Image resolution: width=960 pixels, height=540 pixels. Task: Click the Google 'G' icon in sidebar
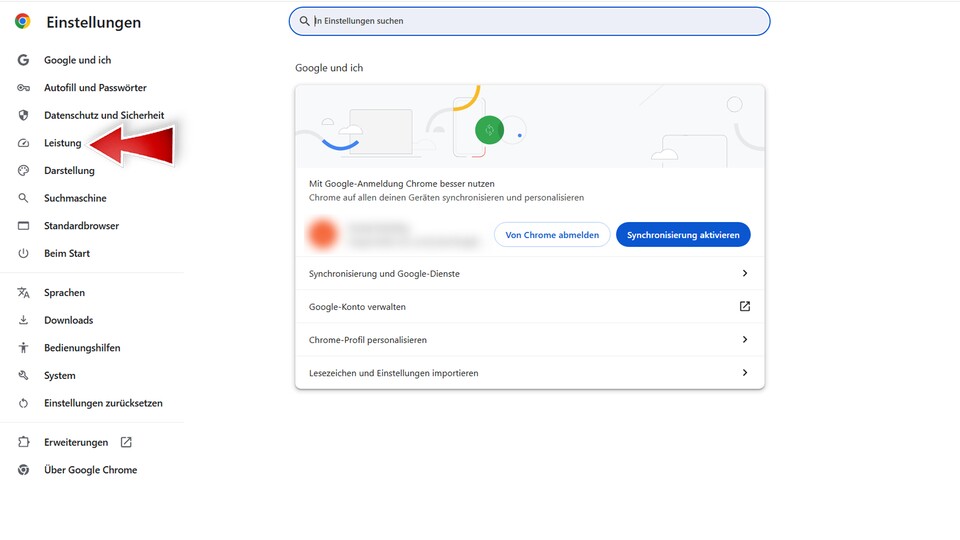[23, 60]
